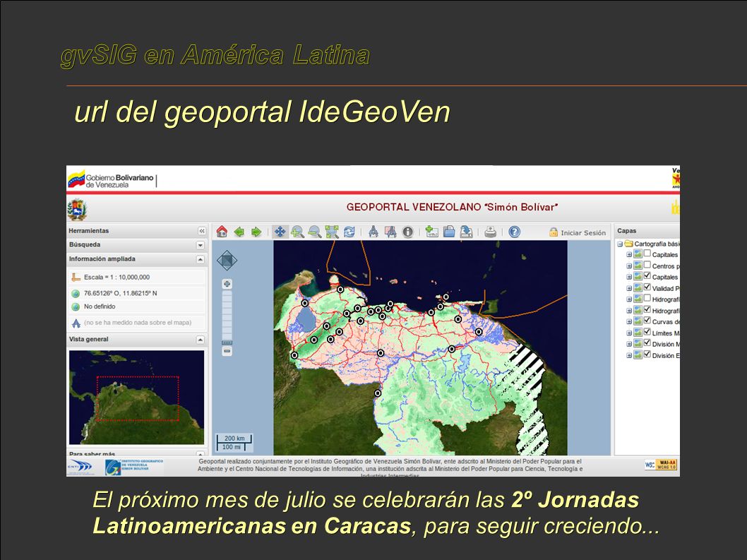Expand the Vialidad layer tree node
Screen dimensions: 747x560
629,288
